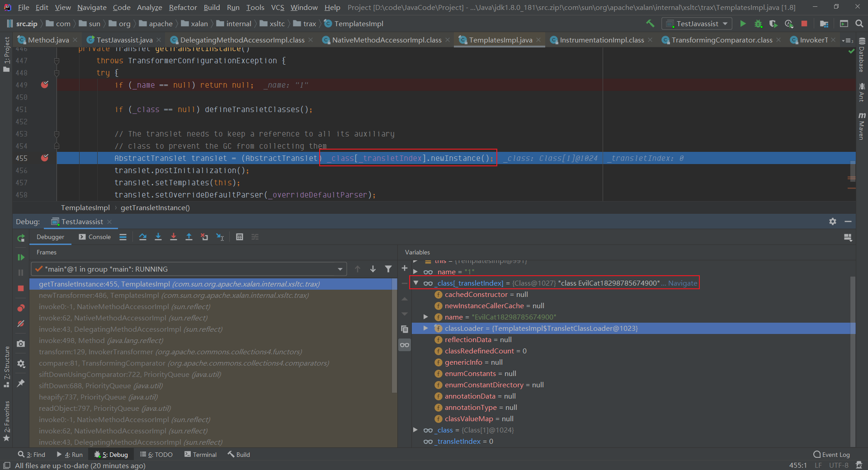Image resolution: width=868 pixels, height=470 pixels.
Task: Resume program with green play icon
Action: 21,257
